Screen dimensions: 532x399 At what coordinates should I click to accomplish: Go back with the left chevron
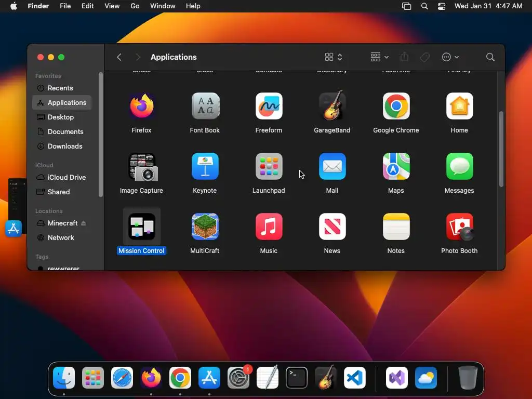pyautogui.click(x=119, y=57)
